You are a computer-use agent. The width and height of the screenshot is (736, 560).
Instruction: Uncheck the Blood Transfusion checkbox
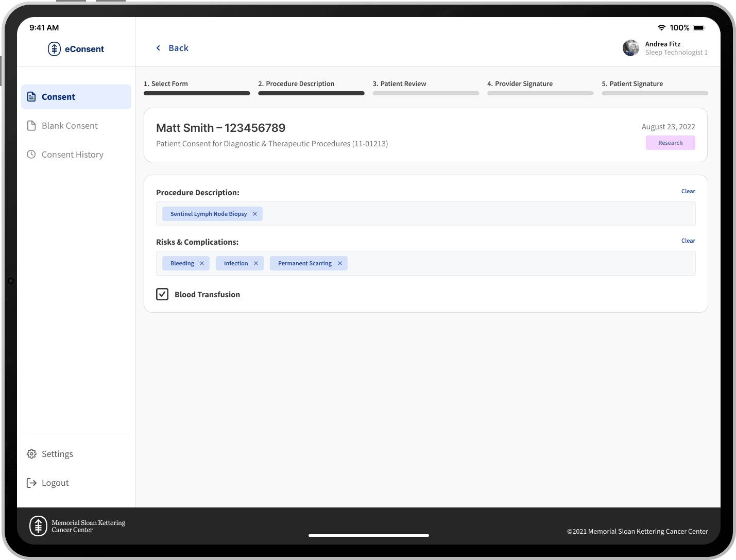pyautogui.click(x=162, y=294)
